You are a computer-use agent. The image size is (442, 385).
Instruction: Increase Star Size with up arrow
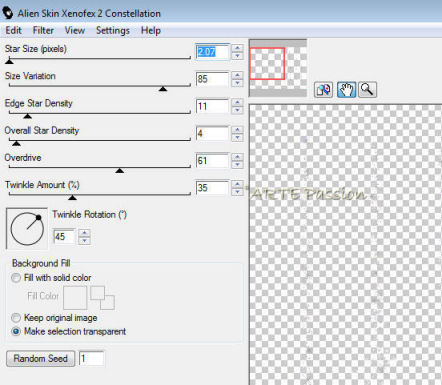[237, 48]
